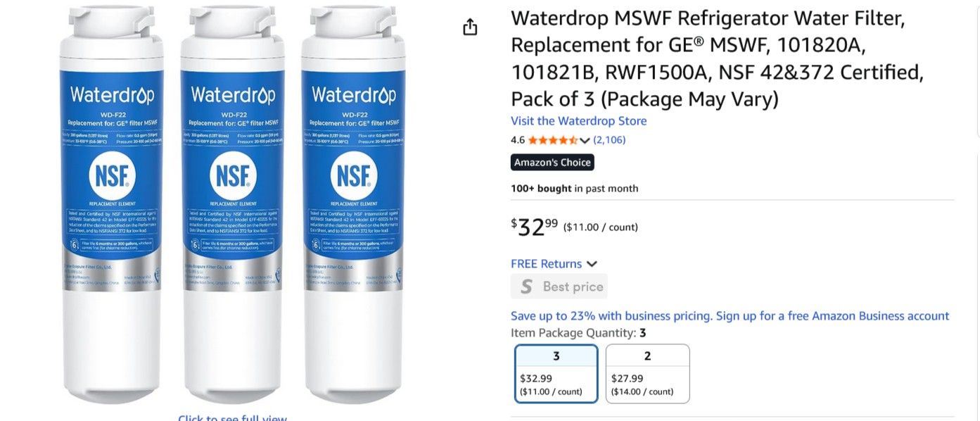Image resolution: width=980 pixels, height=421 pixels.
Task: Open the Amazon Business pricing sign-up link
Action: (x=730, y=316)
